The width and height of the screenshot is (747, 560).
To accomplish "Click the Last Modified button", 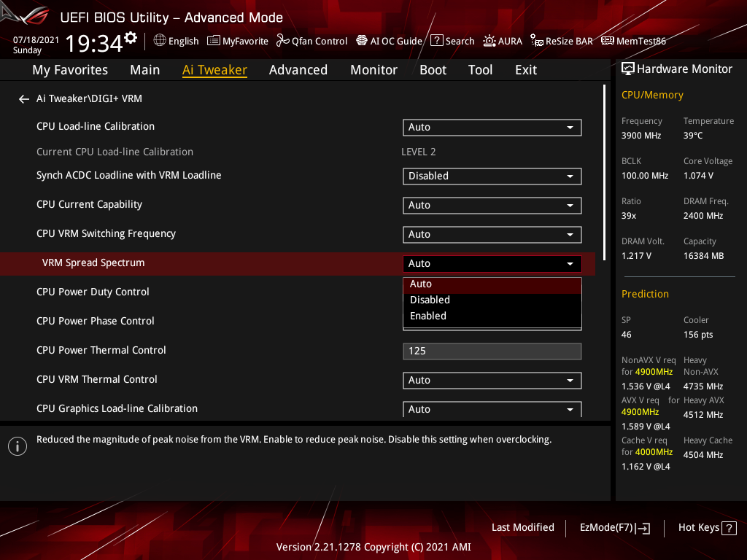I will (x=523, y=527).
